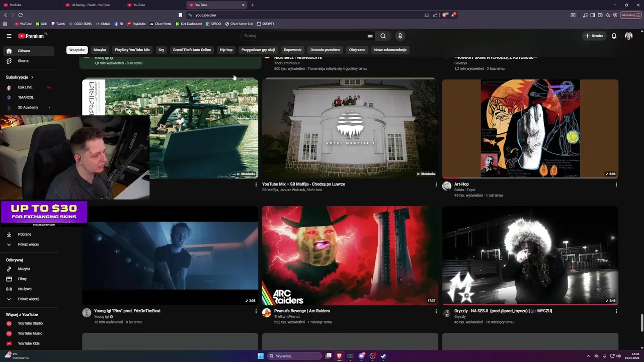Click the Art-Hop channel avatar
The width and height of the screenshot is (644, 362).
click(446, 186)
